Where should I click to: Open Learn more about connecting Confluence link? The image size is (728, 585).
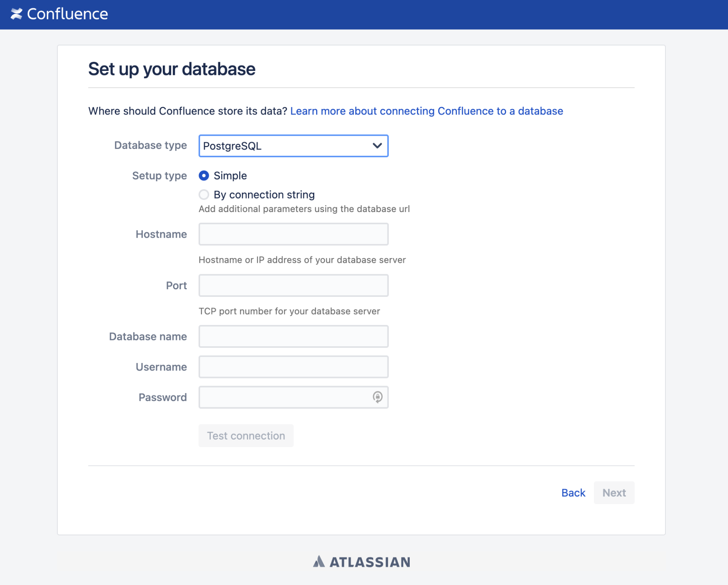[x=427, y=111]
